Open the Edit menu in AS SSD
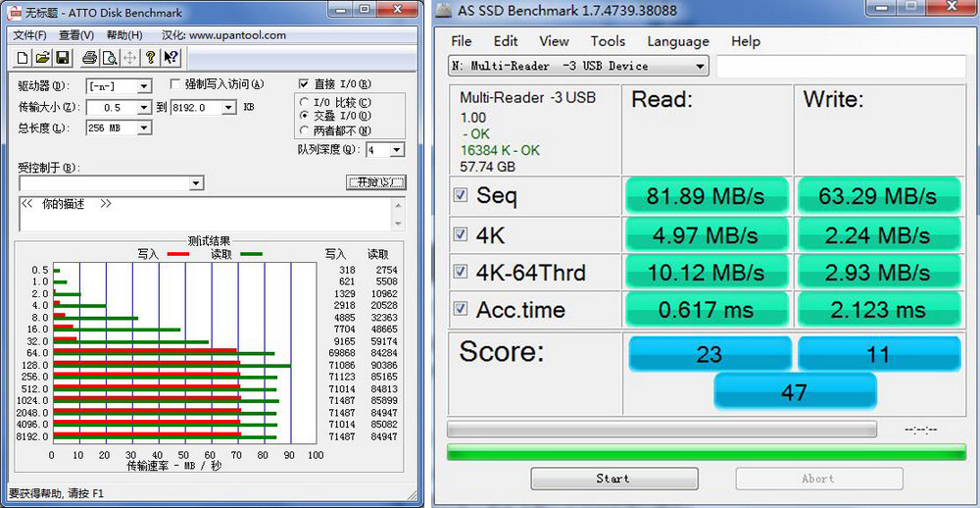Image resolution: width=980 pixels, height=508 pixels. coord(506,41)
